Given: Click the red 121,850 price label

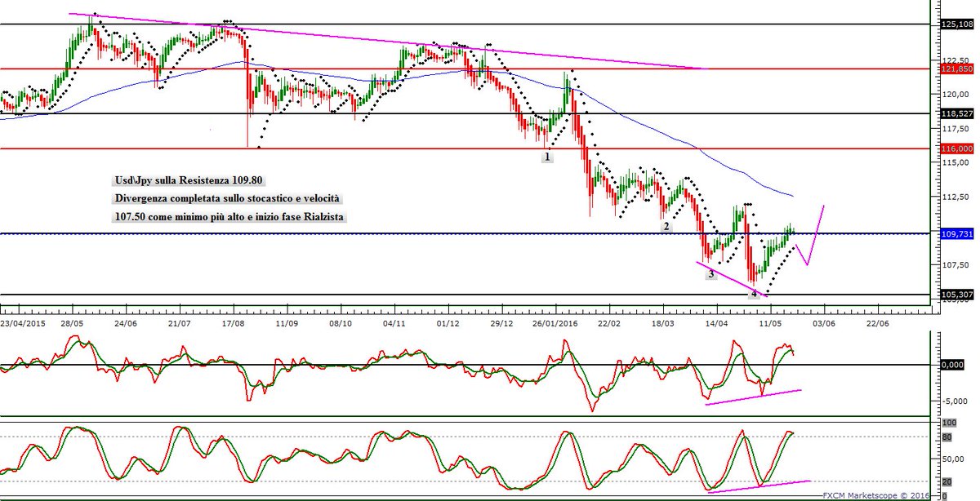Looking at the screenshot, I should [x=957, y=69].
